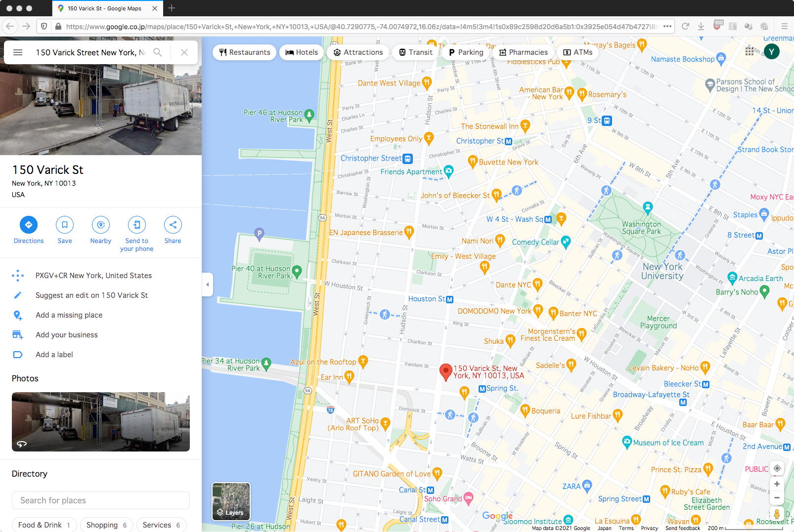Show ATMs on the map
The width and height of the screenshot is (794, 532).
pyautogui.click(x=577, y=52)
